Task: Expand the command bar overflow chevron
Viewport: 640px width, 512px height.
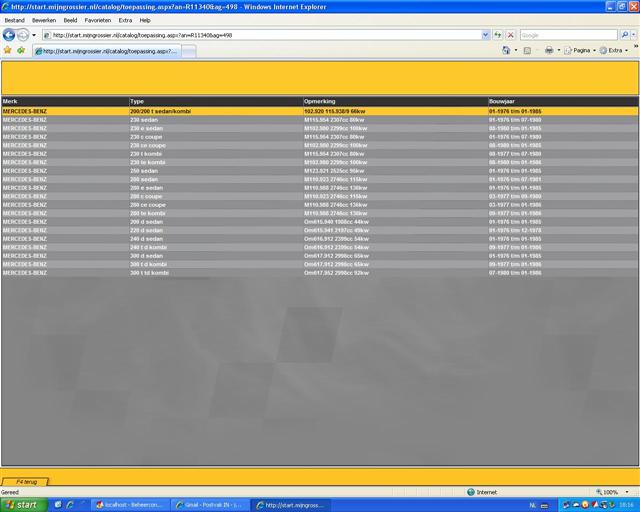Action: click(636, 47)
